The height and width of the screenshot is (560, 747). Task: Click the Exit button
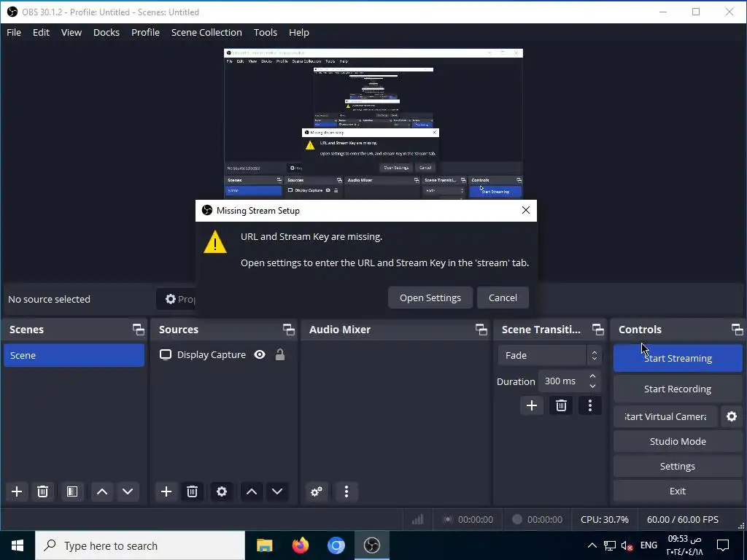tap(678, 491)
